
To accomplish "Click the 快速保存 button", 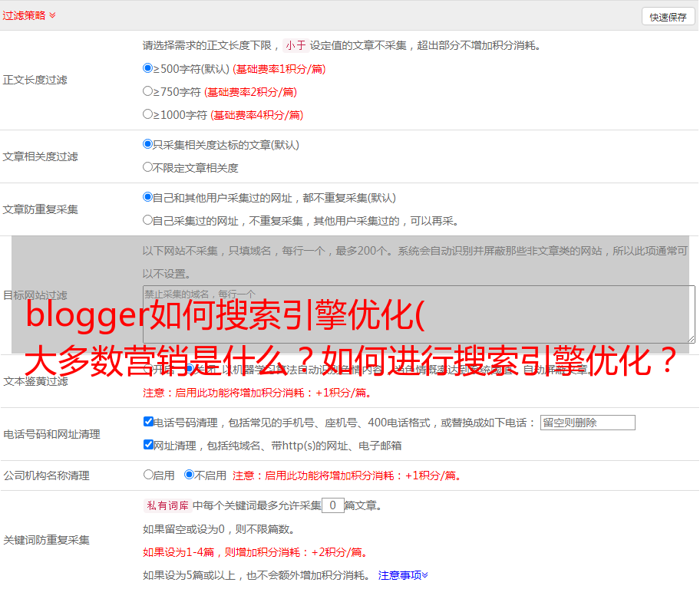I will (668, 17).
